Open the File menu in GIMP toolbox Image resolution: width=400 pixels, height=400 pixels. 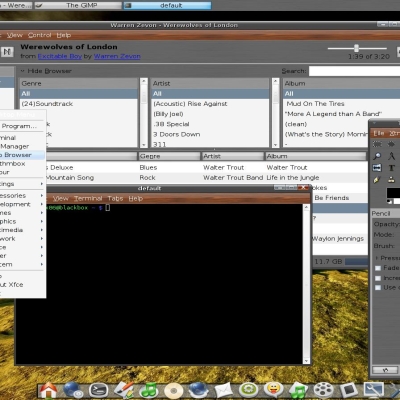pyautogui.click(x=379, y=133)
